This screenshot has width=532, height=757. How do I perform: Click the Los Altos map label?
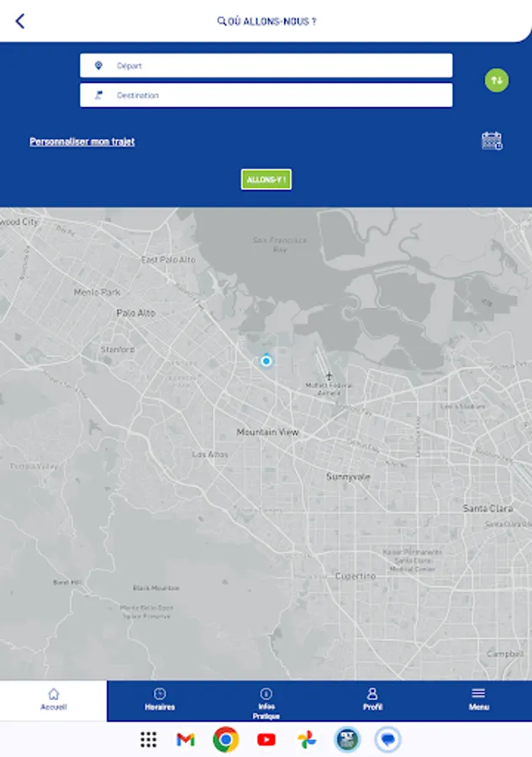coord(210,454)
